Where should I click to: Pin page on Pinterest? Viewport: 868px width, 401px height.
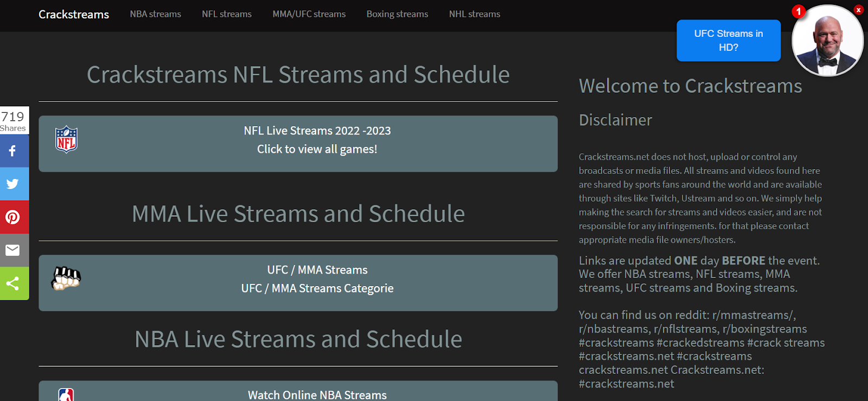pyautogui.click(x=14, y=217)
